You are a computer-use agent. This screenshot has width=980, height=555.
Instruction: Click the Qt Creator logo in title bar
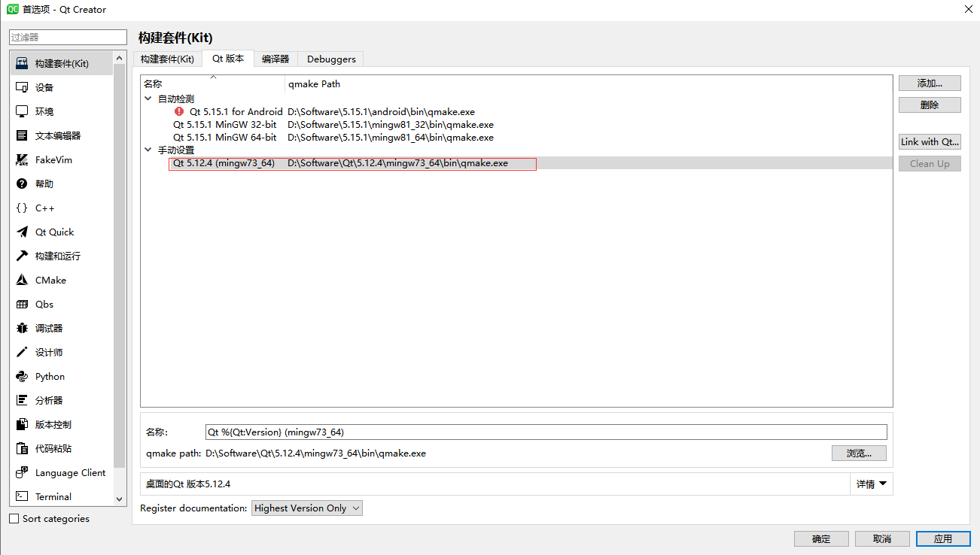(x=12, y=9)
